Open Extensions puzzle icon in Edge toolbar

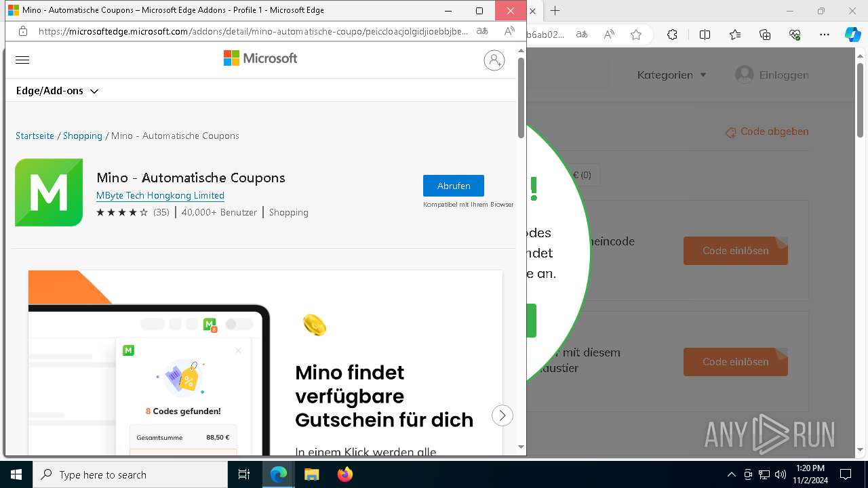672,35
